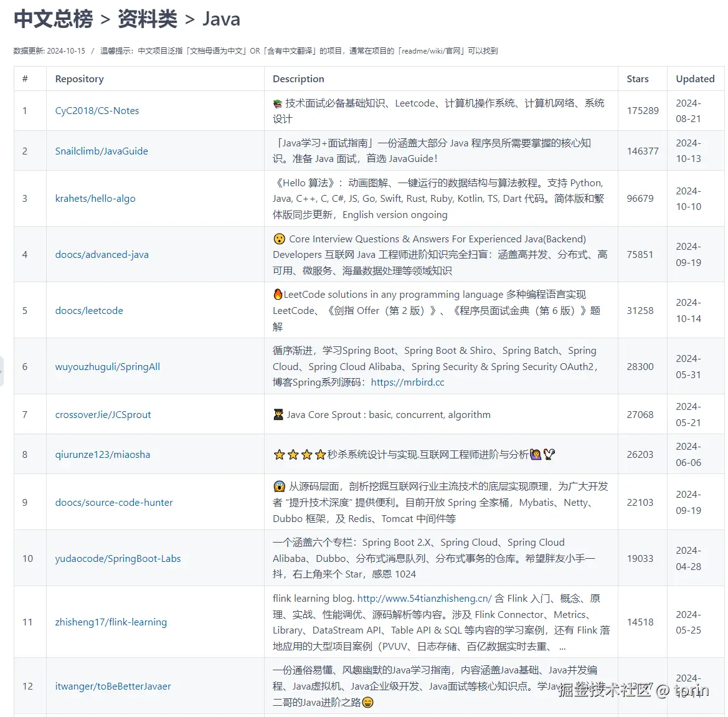728x717 pixels.
Task: Click the 数据更新: 2024-10-15 text
Action: click(50, 51)
